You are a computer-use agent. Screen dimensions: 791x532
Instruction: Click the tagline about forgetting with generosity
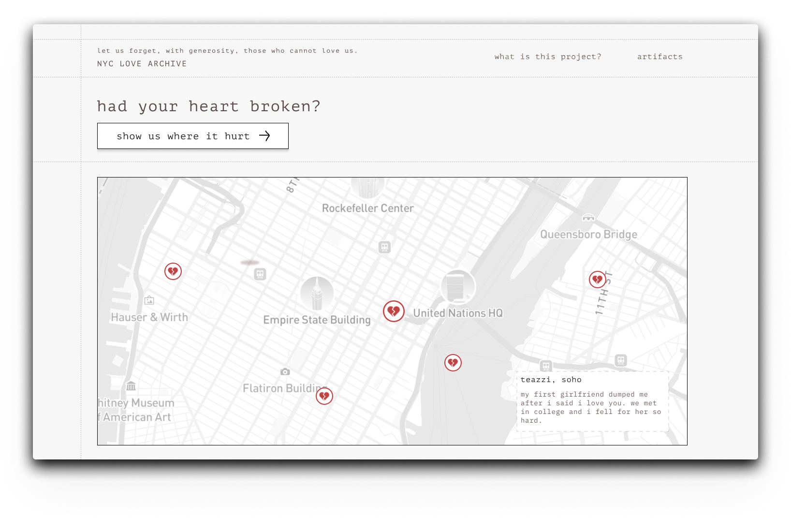(227, 50)
